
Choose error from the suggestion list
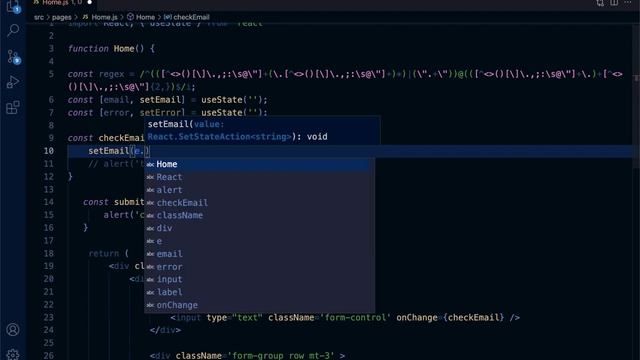coord(259,267)
